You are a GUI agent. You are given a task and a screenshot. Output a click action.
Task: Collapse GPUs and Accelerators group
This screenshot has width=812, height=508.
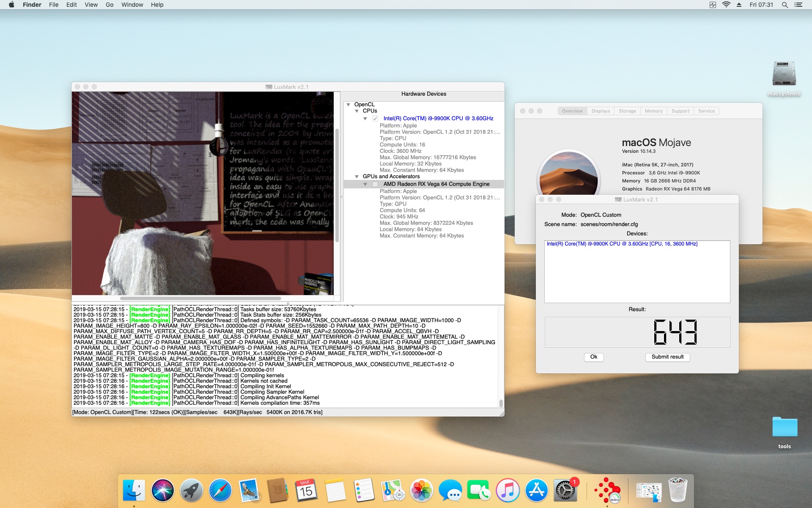357,177
